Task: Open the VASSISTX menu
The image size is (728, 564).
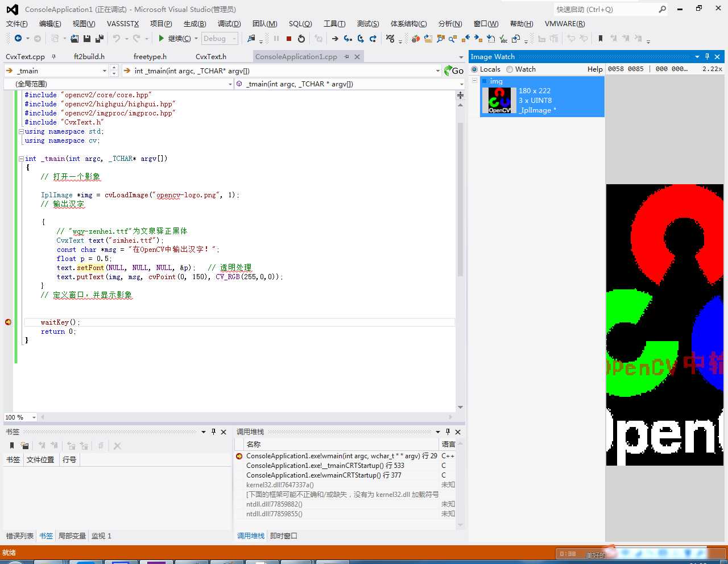Action: coord(123,23)
